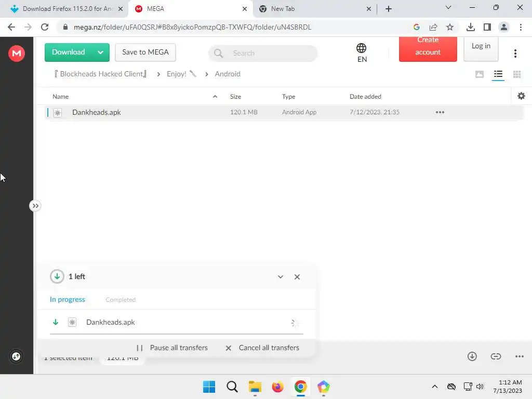Click Dankheads.apk in transfer list

tap(110, 322)
